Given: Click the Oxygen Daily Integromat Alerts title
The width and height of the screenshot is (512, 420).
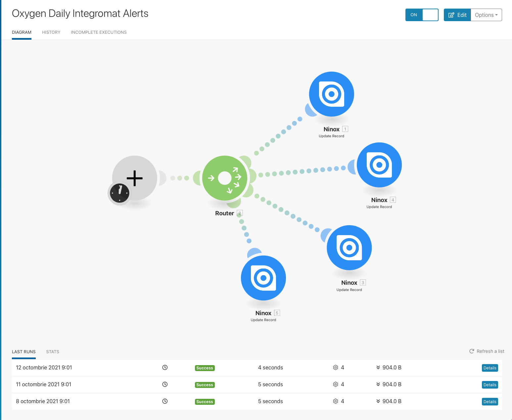Looking at the screenshot, I should pos(80,14).
